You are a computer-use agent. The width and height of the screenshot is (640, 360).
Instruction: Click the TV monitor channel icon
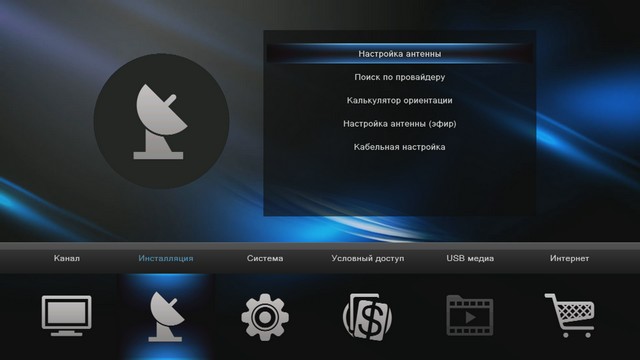pos(67,316)
